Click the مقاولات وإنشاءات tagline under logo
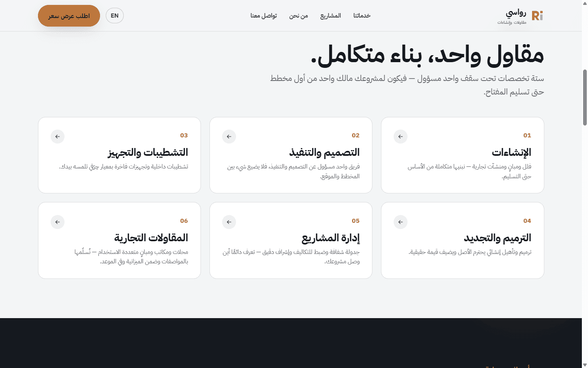This screenshot has width=588, height=368. pyautogui.click(x=512, y=22)
